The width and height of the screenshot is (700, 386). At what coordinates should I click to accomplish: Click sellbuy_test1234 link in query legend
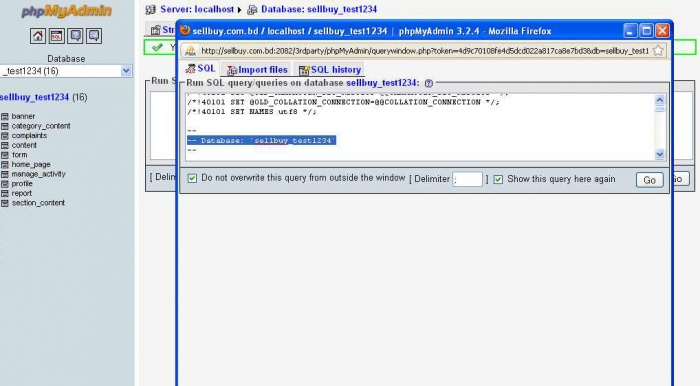point(381,83)
